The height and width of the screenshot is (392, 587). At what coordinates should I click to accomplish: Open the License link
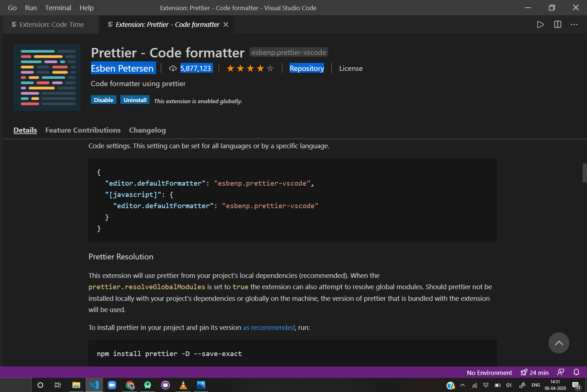[x=351, y=68]
